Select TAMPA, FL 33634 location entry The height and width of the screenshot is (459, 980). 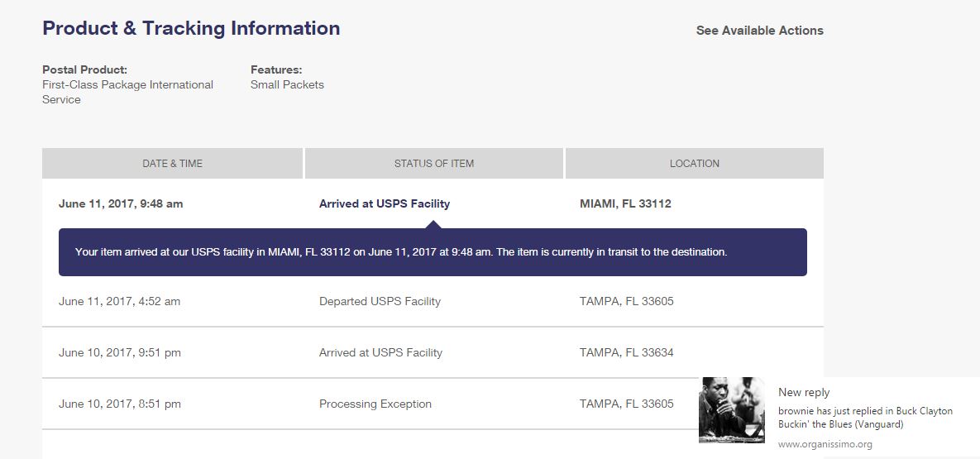tap(627, 352)
